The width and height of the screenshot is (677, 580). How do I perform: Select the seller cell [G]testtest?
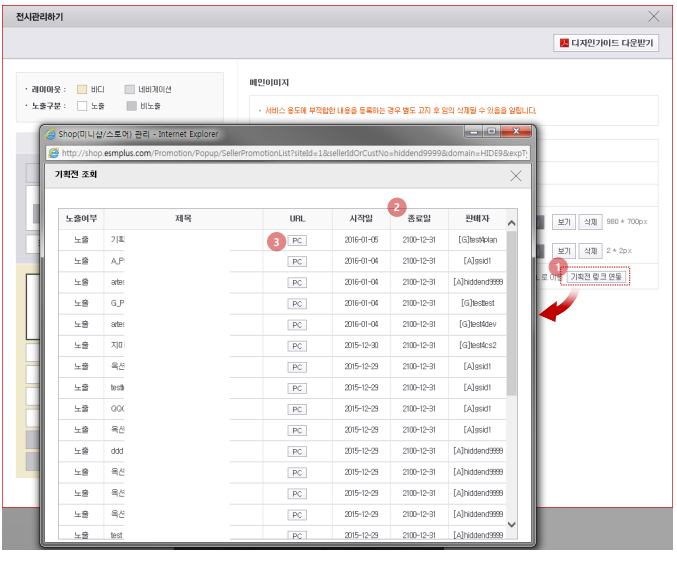point(478,303)
